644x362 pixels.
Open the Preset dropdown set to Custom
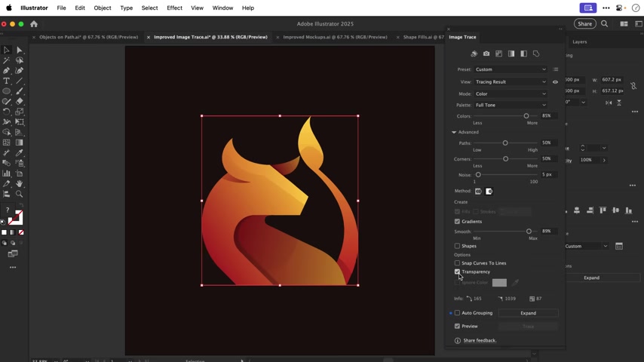click(x=511, y=69)
